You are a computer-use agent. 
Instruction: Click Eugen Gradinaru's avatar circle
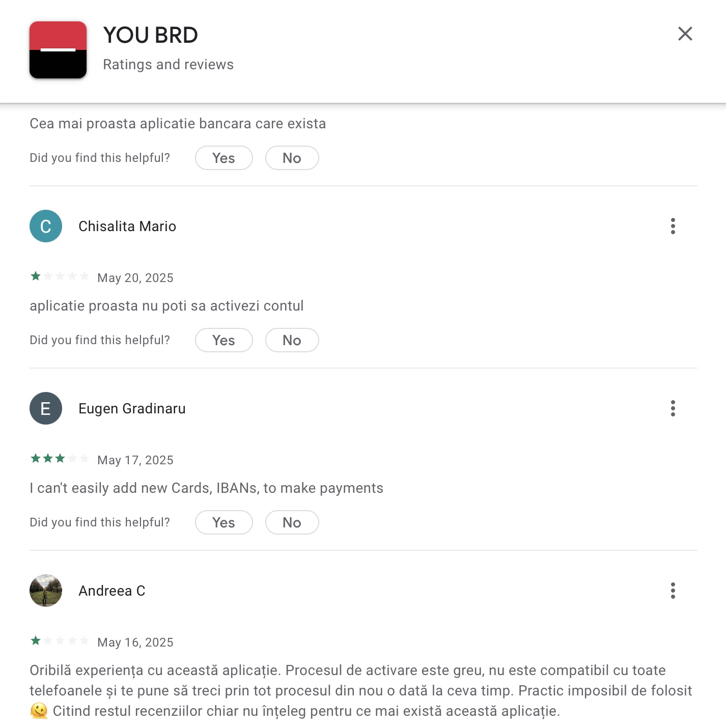[x=46, y=408]
